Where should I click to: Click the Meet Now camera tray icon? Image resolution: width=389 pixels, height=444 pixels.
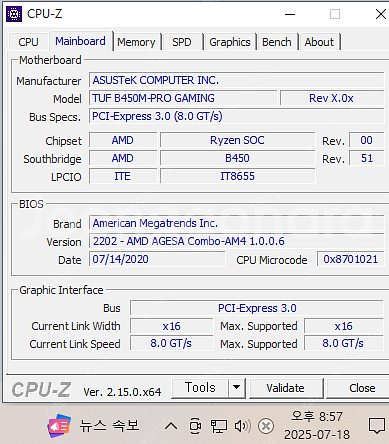(195, 426)
